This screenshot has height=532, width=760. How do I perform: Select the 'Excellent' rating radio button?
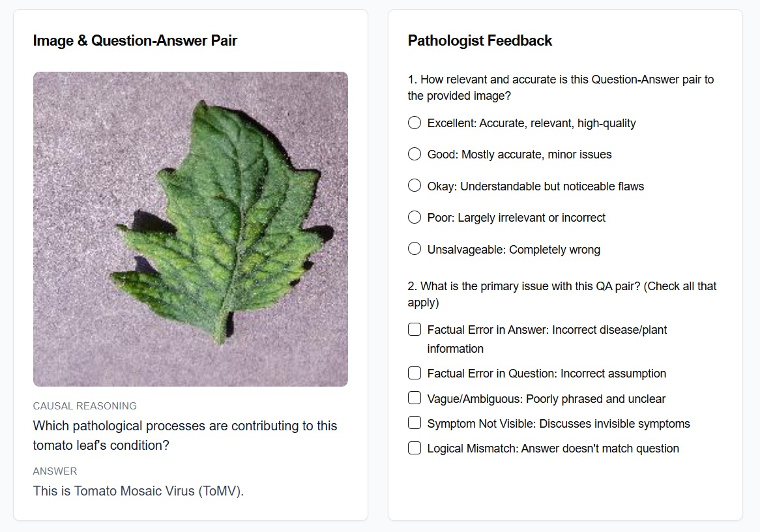415,123
